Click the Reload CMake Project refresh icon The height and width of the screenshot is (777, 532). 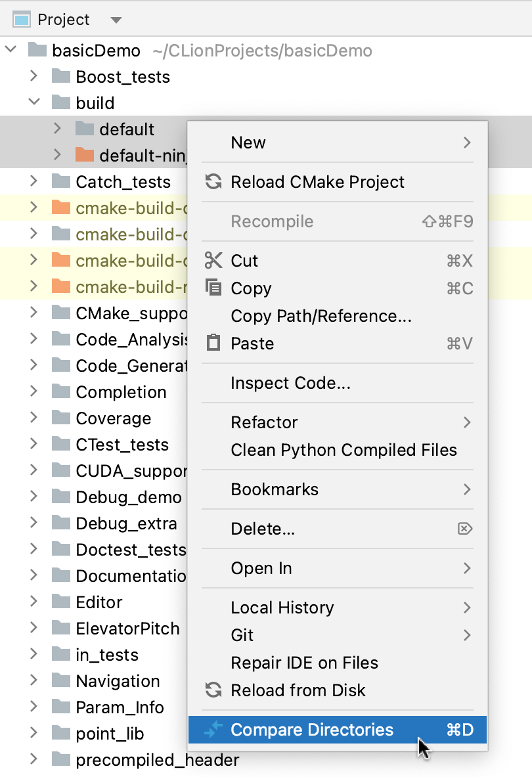[x=213, y=182]
